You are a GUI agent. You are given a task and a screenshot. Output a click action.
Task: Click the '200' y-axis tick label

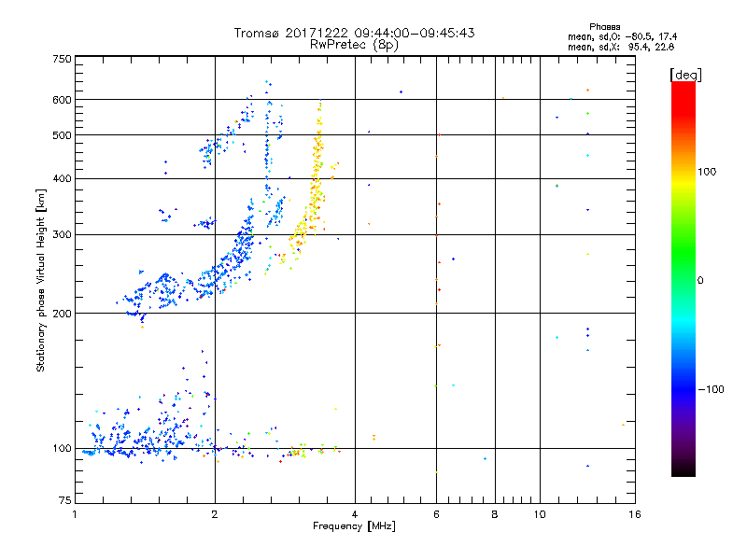coord(62,314)
